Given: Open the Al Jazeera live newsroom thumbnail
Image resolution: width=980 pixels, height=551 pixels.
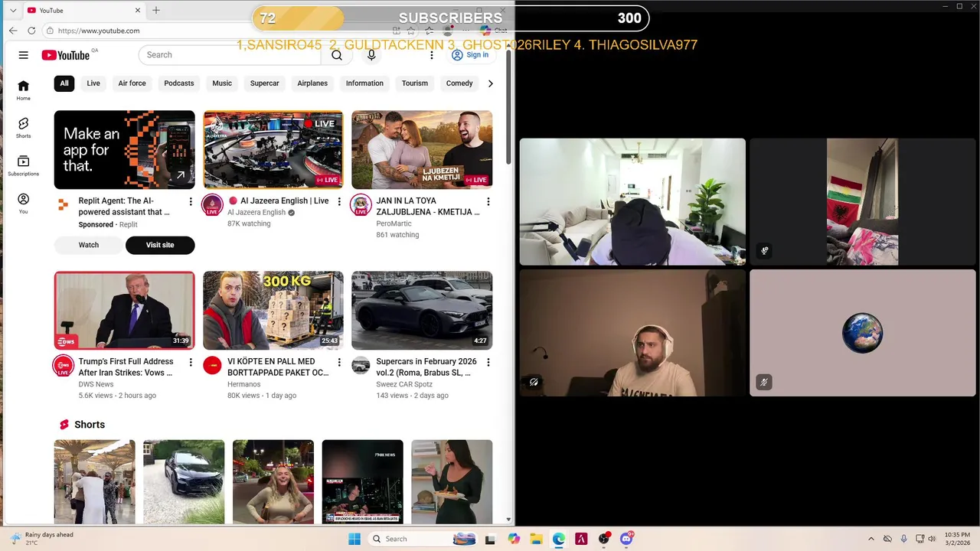Looking at the screenshot, I should [273, 149].
